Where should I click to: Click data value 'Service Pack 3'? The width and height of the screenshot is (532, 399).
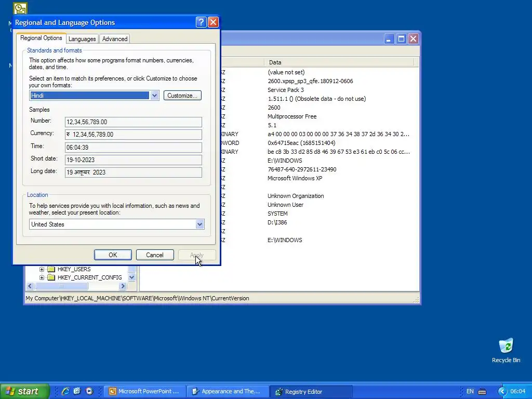coord(286,90)
